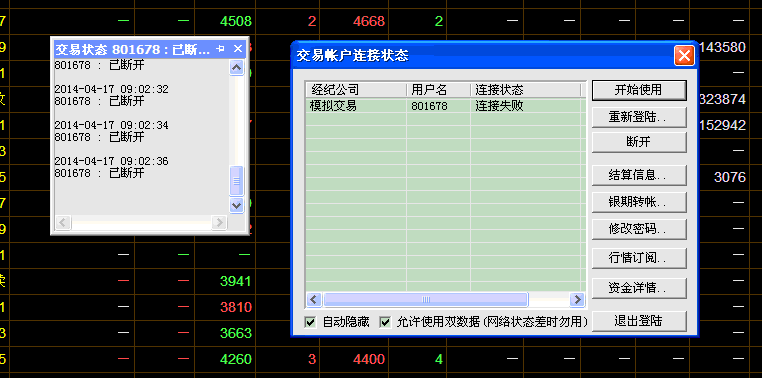Click the 开始使用 button
The width and height of the screenshot is (762, 378).
click(x=639, y=90)
